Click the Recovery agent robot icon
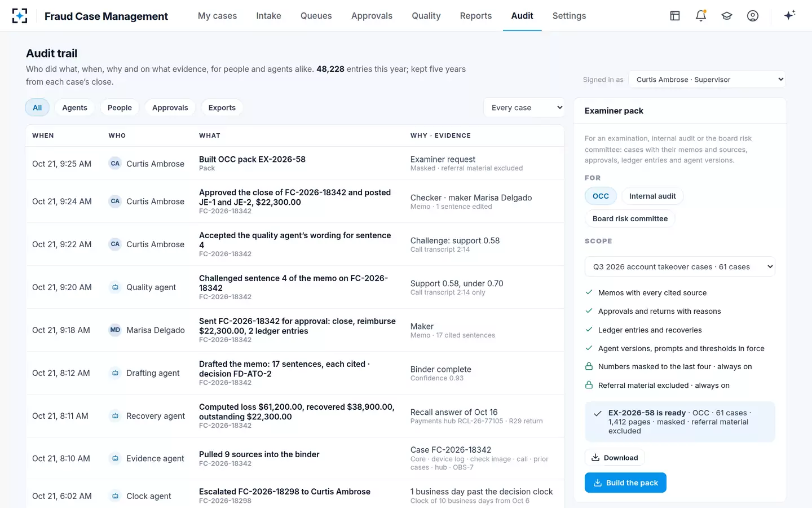Viewport: 812px width, 508px height. tap(115, 416)
